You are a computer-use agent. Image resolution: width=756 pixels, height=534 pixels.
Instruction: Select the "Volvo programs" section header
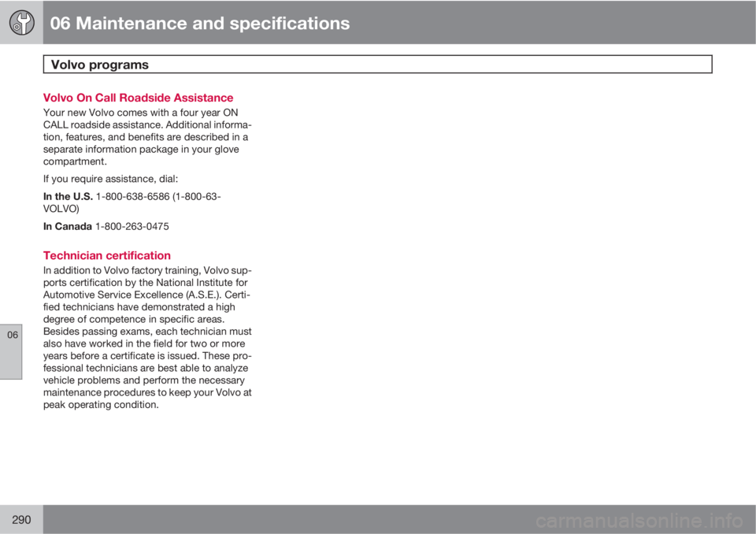click(x=377, y=64)
